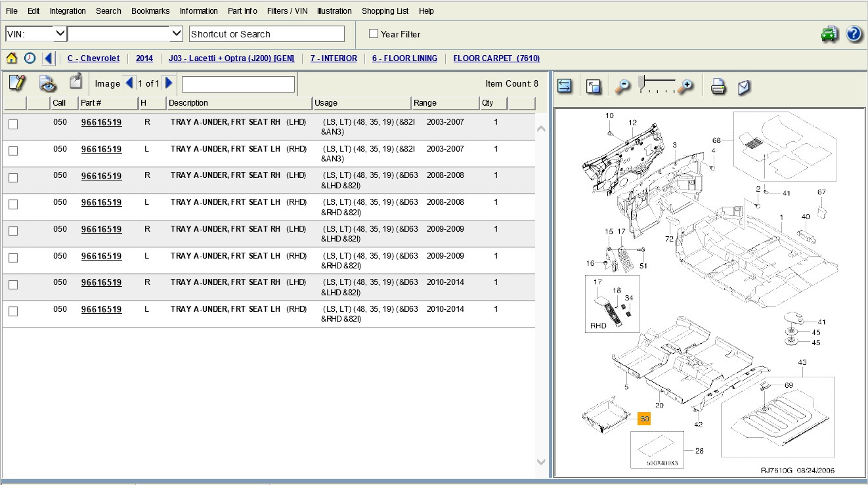Click the green car vehicle icon

[830, 34]
